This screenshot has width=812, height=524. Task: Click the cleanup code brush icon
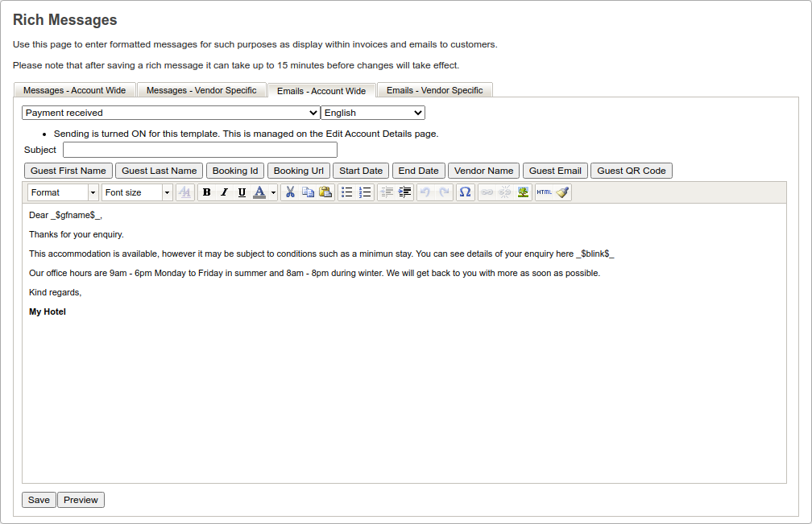click(x=562, y=192)
